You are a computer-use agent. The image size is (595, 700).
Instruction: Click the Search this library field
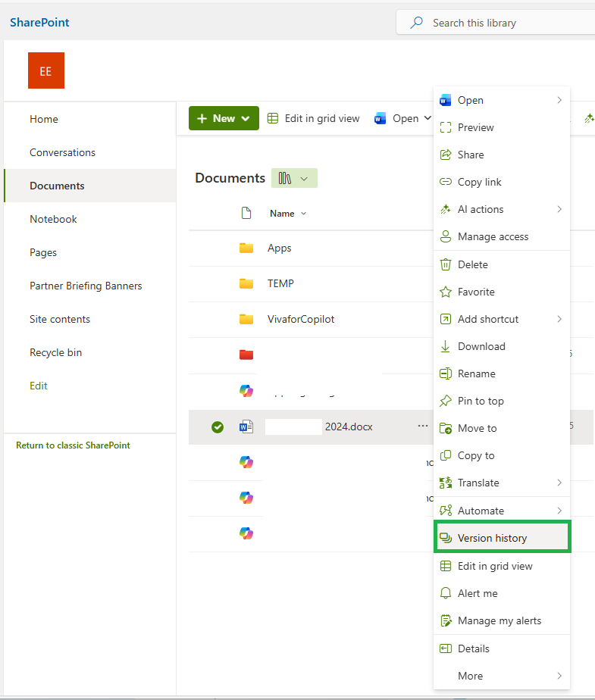[x=496, y=22]
